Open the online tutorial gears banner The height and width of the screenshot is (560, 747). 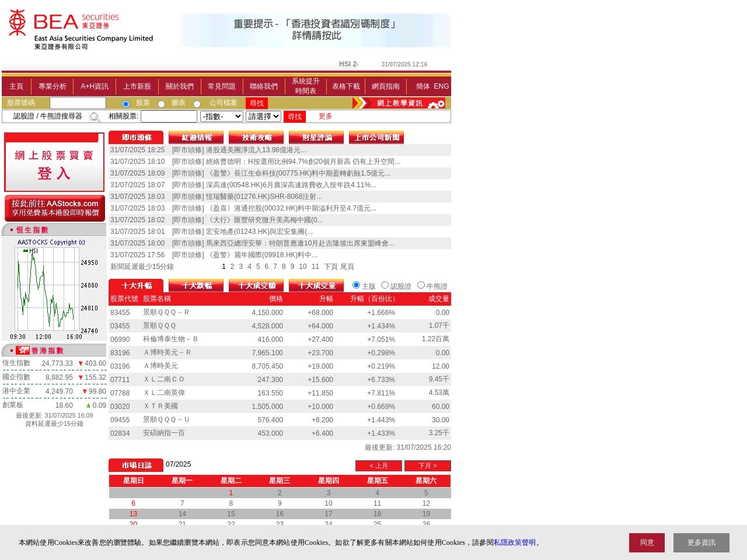(x=399, y=103)
